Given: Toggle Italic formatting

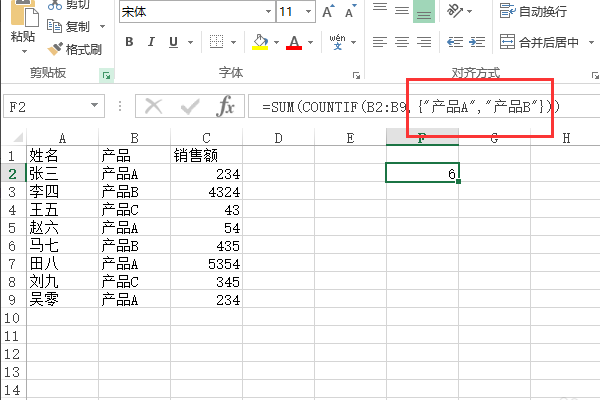Looking at the screenshot, I should [x=151, y=42].
